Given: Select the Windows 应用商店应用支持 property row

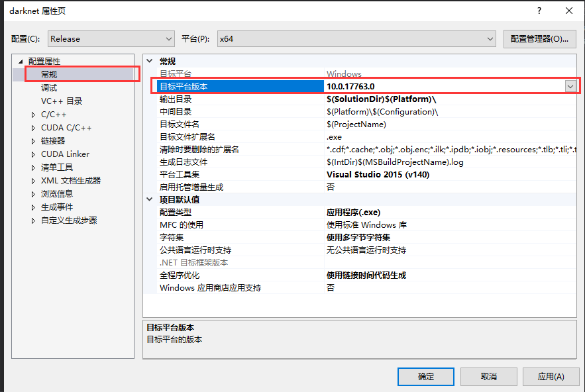Looking at the screenshot, I should pyautogui.click(x=366, y=288).
